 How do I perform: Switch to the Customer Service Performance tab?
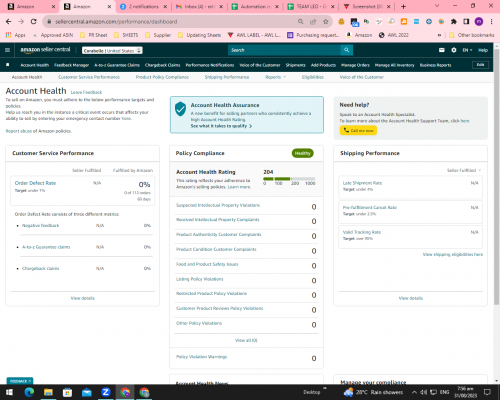89,77
